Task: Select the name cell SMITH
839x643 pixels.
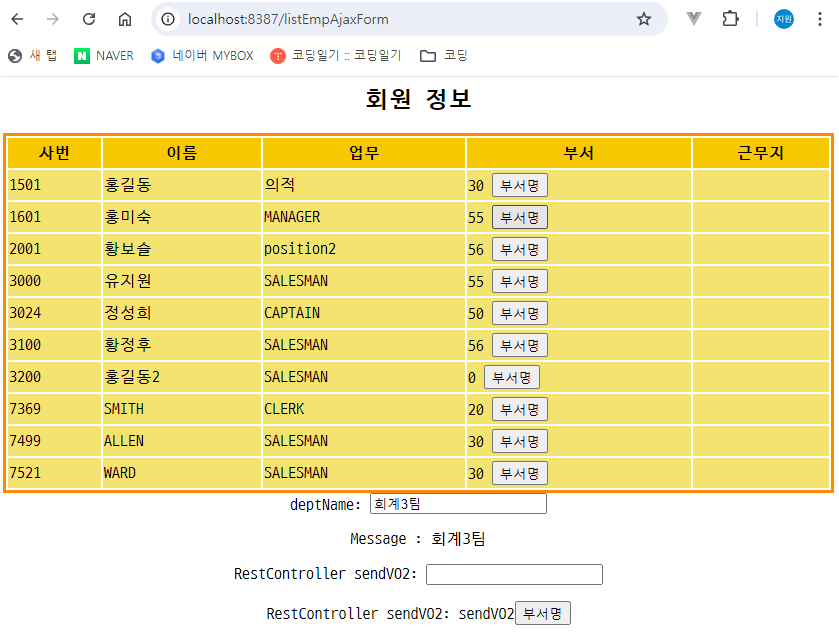Action: pos(182,409)
